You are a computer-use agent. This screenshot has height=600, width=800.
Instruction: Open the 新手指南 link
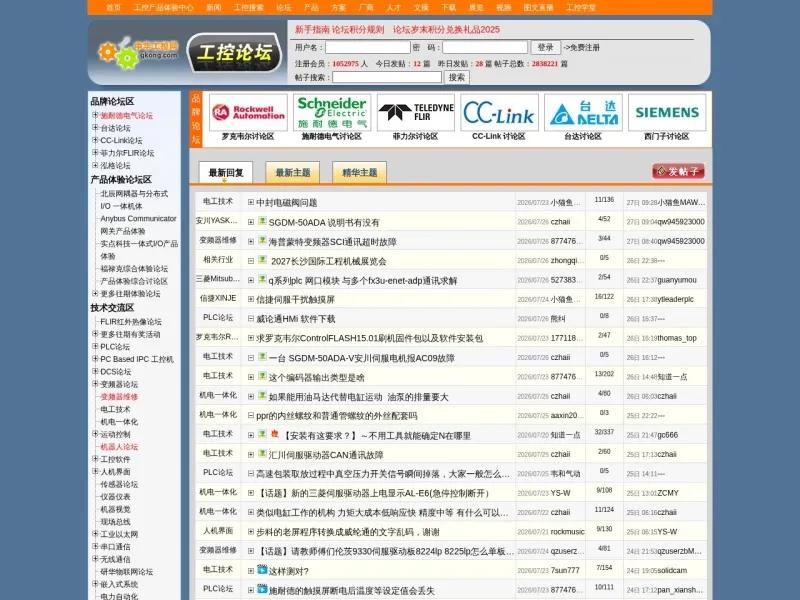[312, 30]
